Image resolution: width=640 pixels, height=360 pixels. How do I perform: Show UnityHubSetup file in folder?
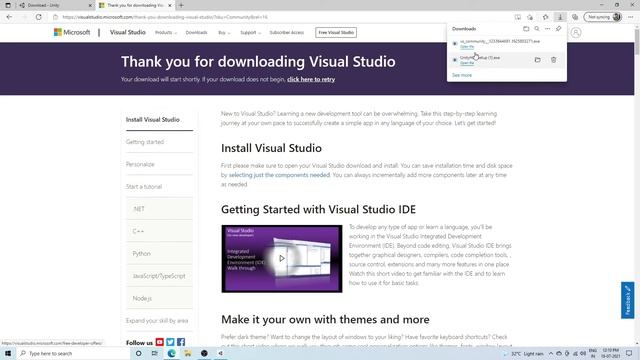pos(538,60)
